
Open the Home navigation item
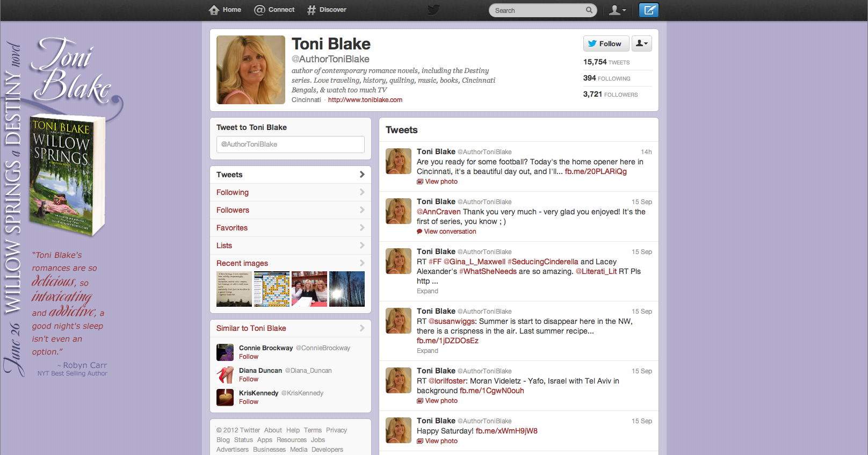(225, 10)
